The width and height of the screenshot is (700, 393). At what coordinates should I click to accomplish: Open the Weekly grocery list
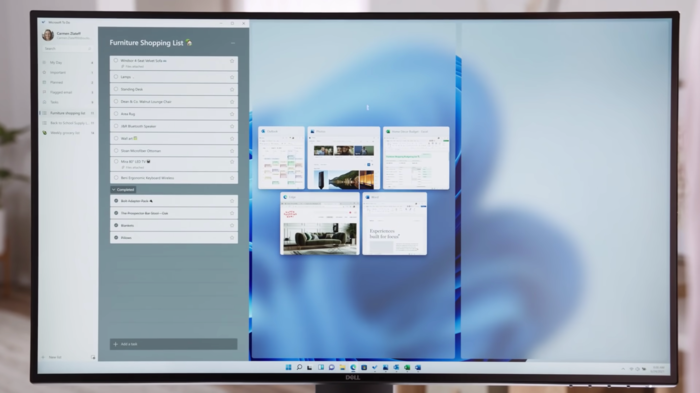point(68,133)
